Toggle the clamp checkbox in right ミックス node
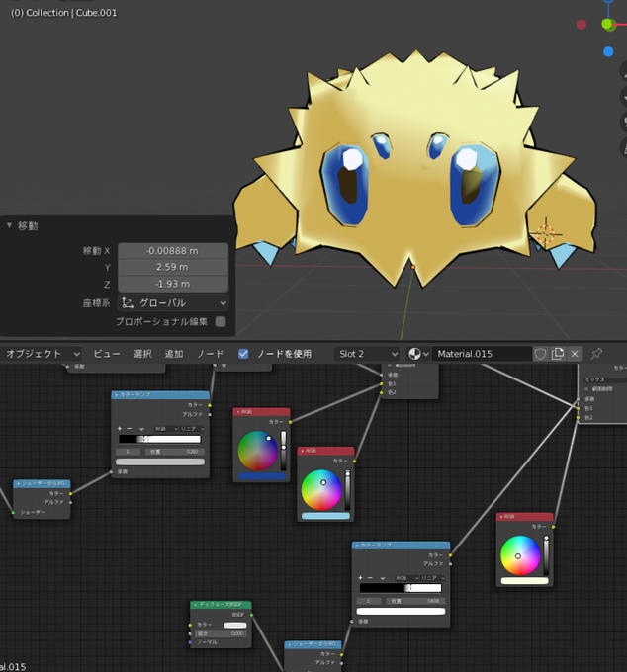This screenshot has width=627, height=672. pyautogui.click(x=586, y=389)
